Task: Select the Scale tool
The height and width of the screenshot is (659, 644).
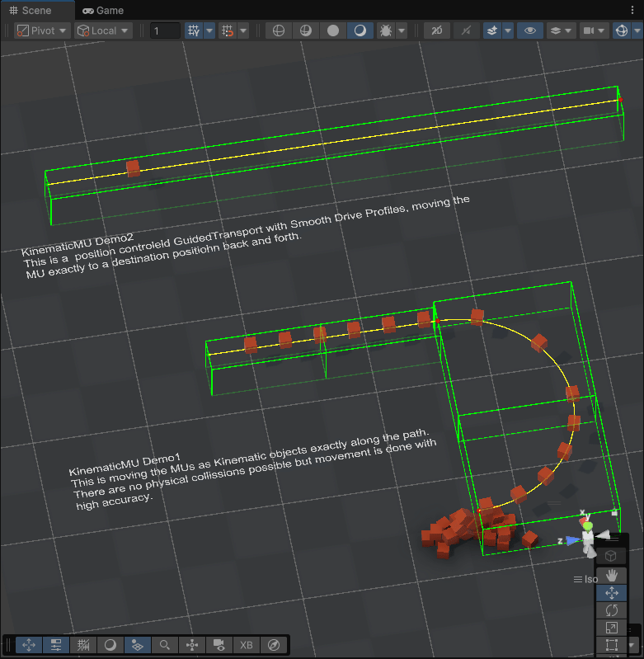Action: click(x=611, y=628)
